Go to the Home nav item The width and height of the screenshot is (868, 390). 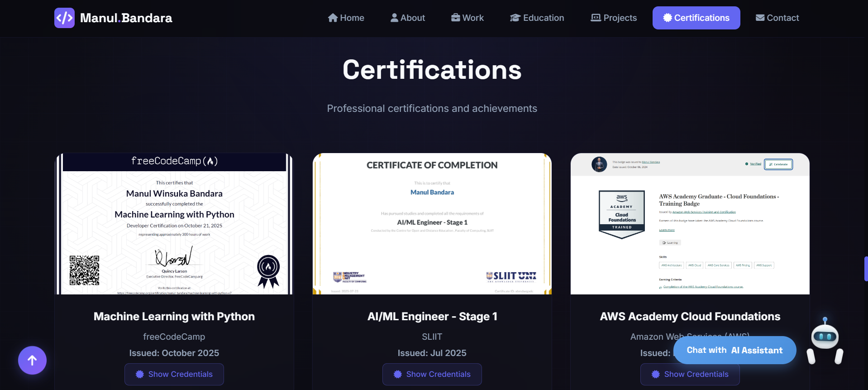tap(346, 18)
